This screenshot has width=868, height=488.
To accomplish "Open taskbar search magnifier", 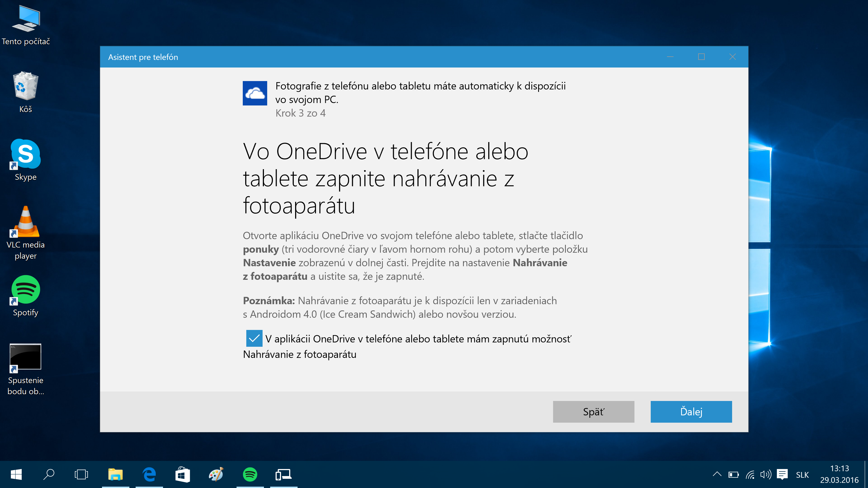I will [49, 474].
